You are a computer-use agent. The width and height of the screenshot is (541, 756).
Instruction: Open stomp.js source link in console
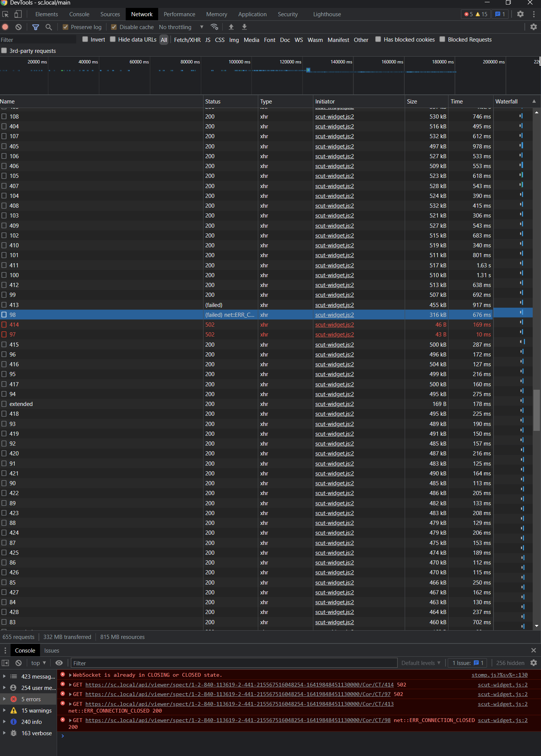click(x=499, y=675)
